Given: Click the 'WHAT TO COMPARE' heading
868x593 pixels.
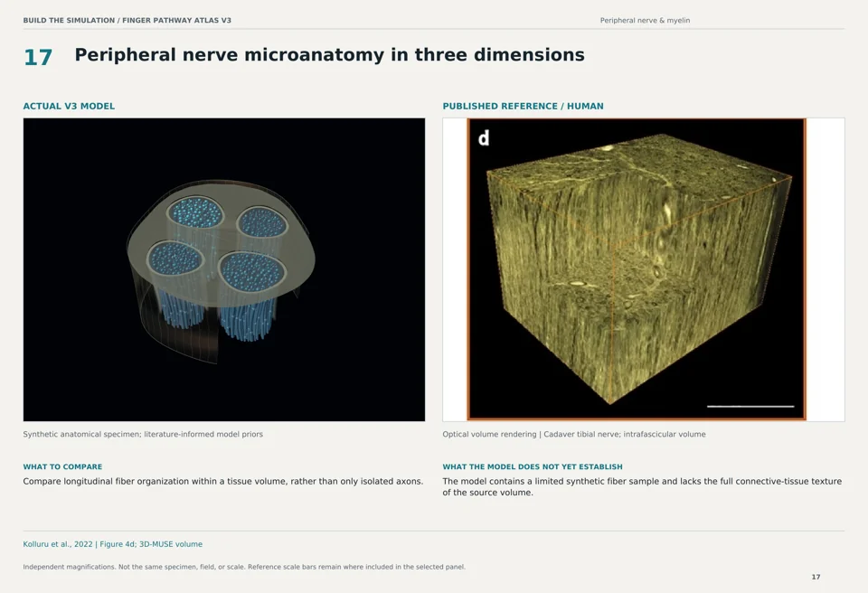Looking at the screenshot, I should coord(62,466).
